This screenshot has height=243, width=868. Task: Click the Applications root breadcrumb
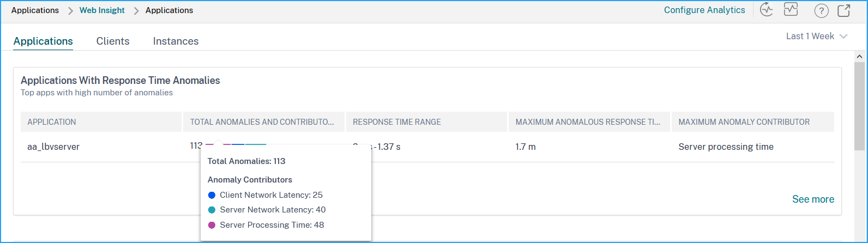35,10
